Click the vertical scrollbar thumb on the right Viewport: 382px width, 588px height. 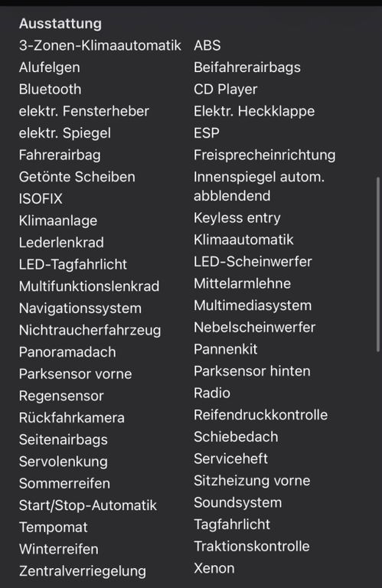coord(378,264)
